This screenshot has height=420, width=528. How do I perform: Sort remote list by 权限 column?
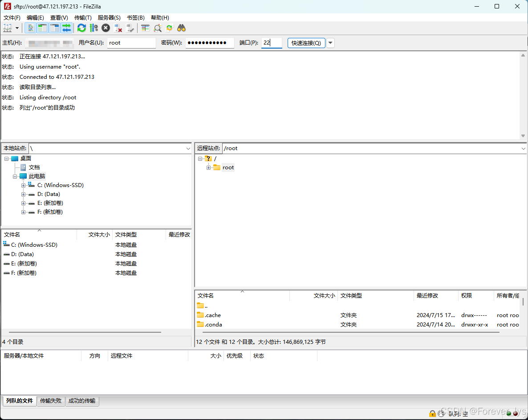(476, 295)
